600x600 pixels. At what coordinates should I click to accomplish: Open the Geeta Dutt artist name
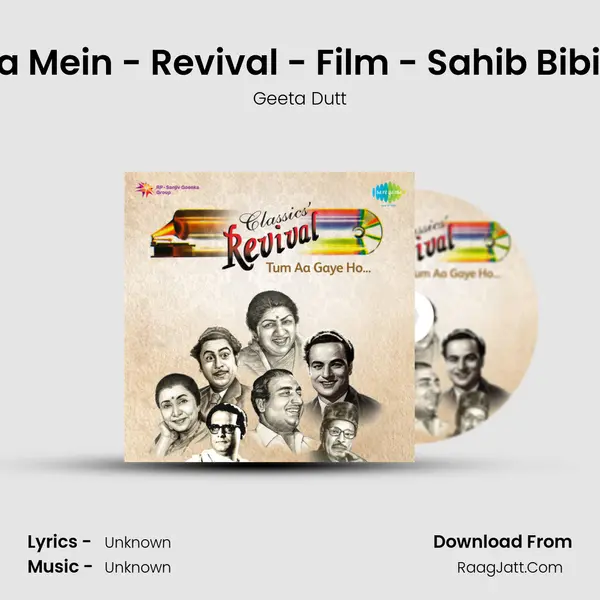coord(300,99)
